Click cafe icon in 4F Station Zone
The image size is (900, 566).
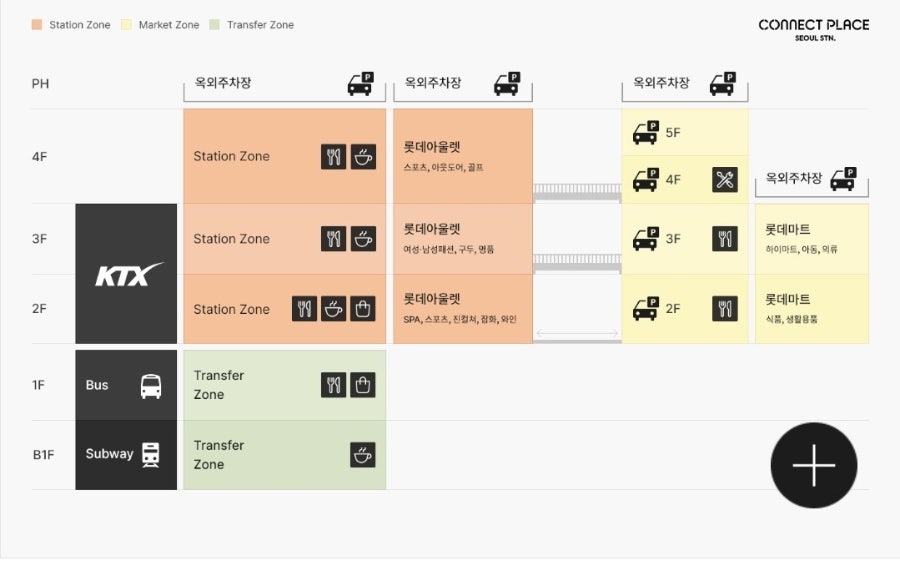[363, 156]
